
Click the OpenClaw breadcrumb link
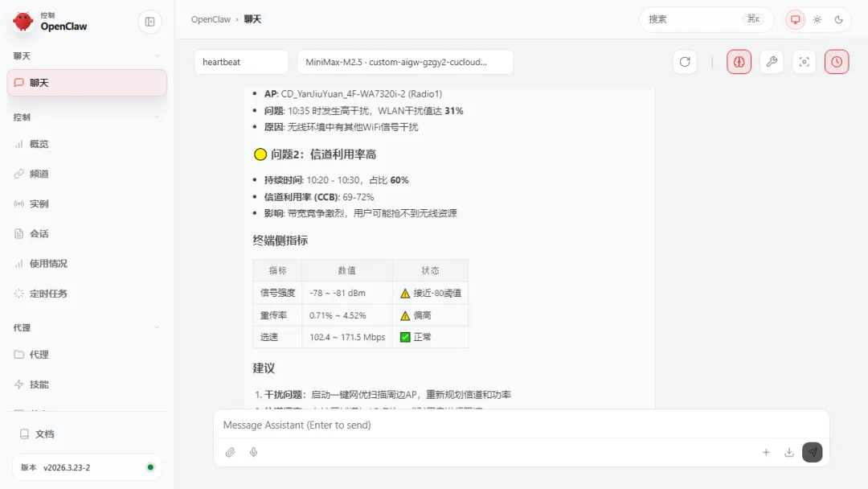[211, 19]
